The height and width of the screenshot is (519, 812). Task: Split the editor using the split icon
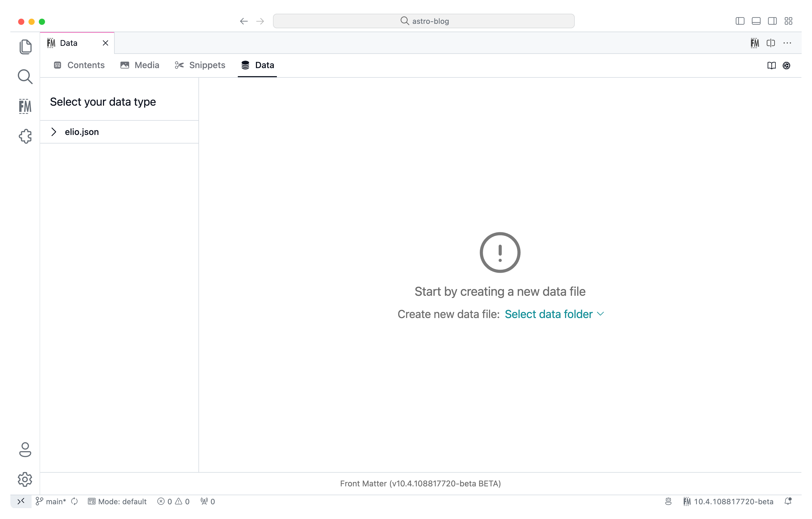(771, 43)
